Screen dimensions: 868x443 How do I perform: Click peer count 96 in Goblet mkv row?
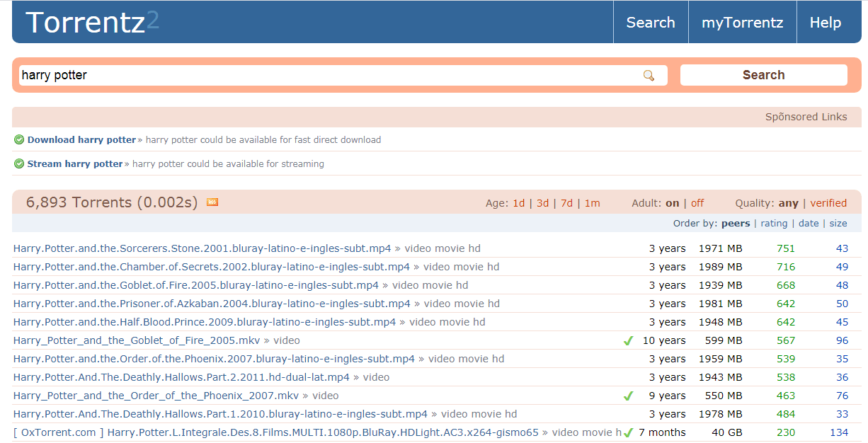point(842,340)
